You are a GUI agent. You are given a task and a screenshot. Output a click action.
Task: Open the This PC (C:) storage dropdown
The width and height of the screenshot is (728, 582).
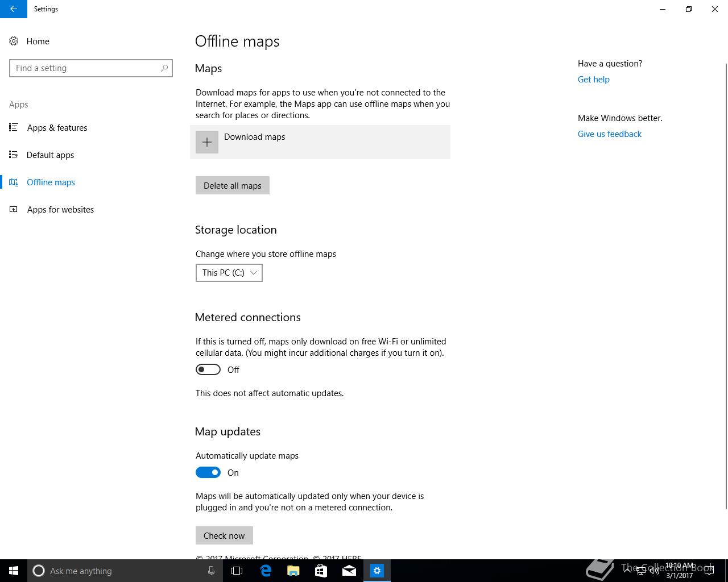(x=229, y=273)
